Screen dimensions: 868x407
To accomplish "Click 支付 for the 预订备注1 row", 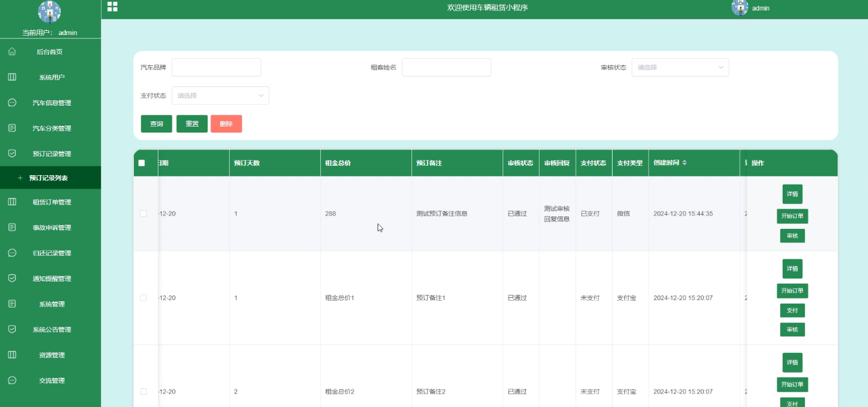I will (x=793, y=310).
